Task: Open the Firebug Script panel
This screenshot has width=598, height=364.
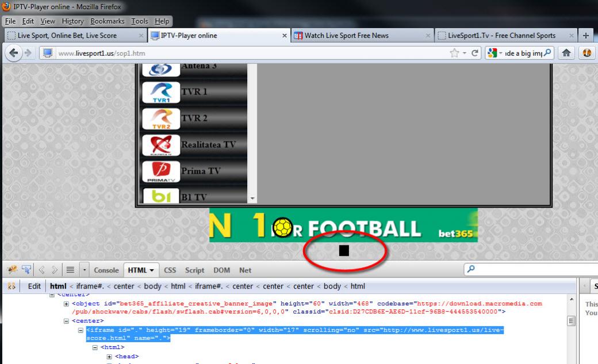Action: click(194, 270)
